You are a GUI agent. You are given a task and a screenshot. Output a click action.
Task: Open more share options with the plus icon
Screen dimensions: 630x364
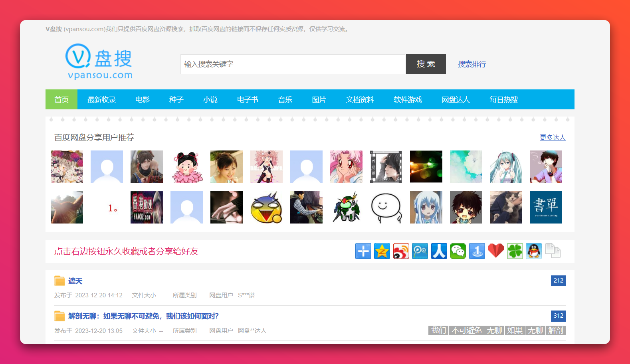[363, 251]
